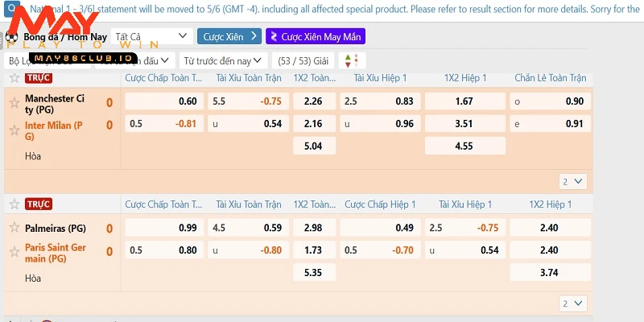The image size is (644, 322).
Task: Star the Paris Saint Germain row
Action: pos(14,251)
